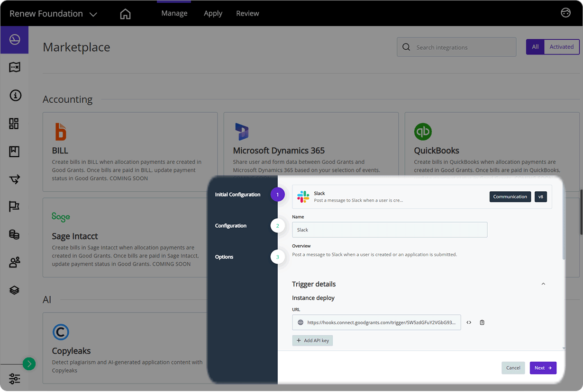
Task: Select the Activated filter toggle
Action: 562,47
